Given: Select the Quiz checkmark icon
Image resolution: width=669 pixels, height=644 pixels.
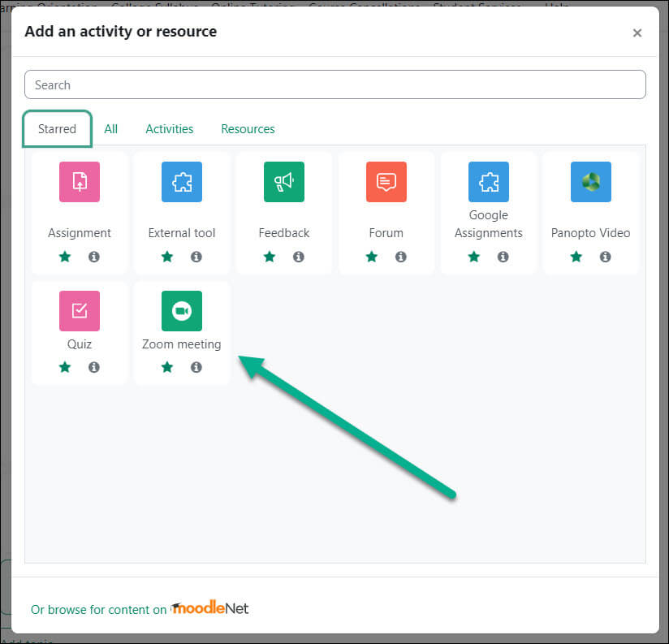Looking at the screenshot, I should pos(80,311).
